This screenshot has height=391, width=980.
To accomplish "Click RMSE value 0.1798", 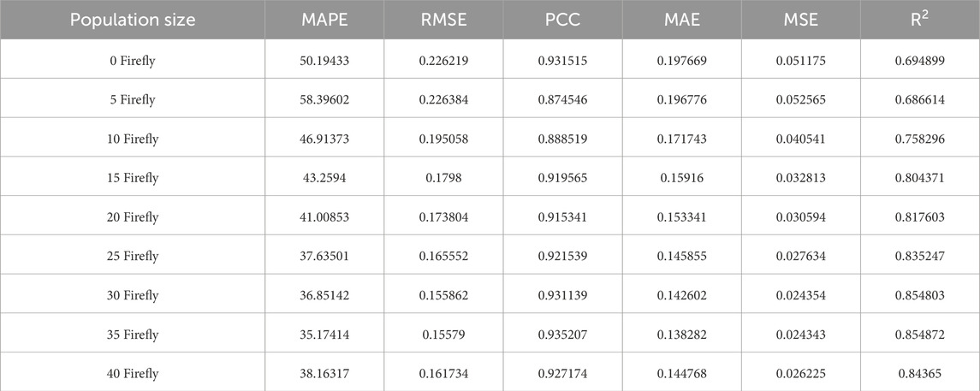I will point(443,178).
